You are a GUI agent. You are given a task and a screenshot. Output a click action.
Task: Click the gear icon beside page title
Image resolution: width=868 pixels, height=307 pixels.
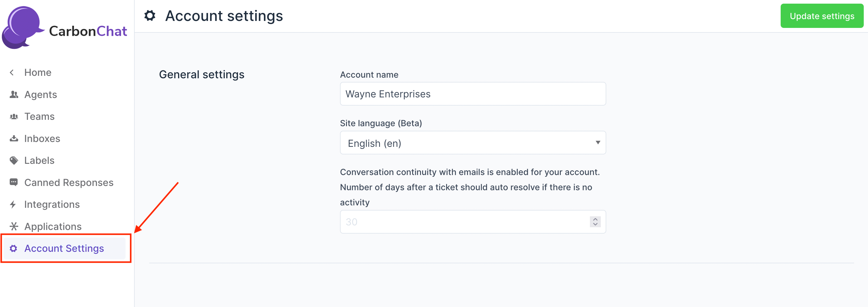[150, 15]
